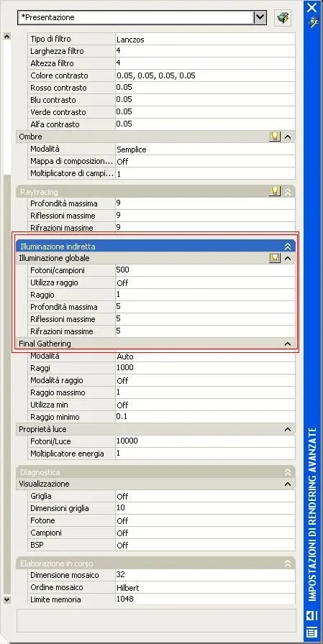Click the scrollbar up arrow
Image resolution: width=323 pixels, height=644 pixels.
pos(6,36)
